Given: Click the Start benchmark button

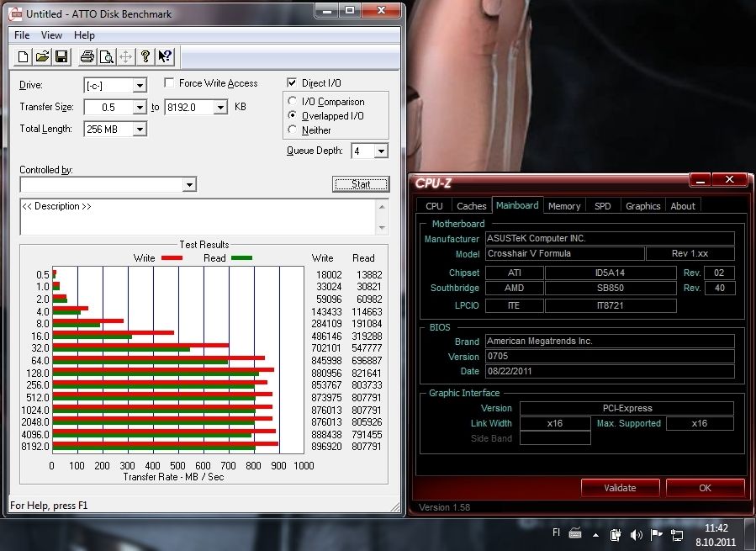Looking at the screenshot, I should click(361, 184).
